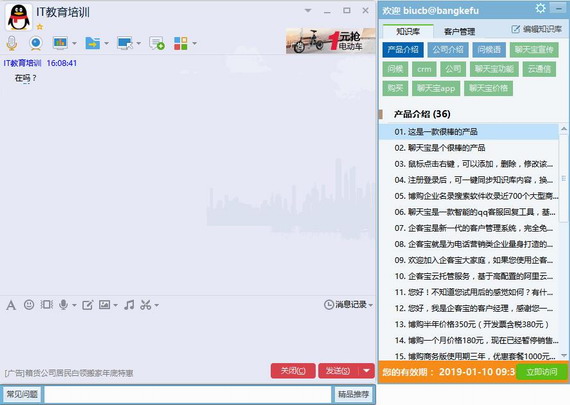
Task: Switch to the 客户管理 tab
Action: point(459,32)
